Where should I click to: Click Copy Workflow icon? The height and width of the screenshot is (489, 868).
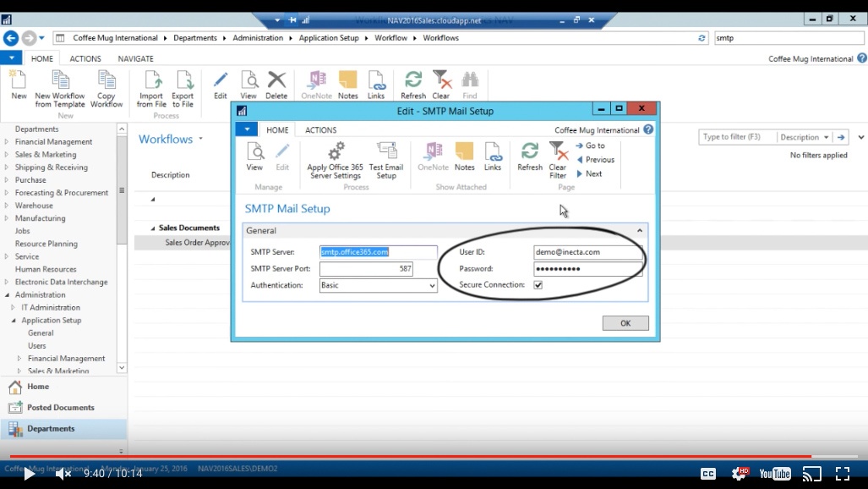click(x=106, y=89)
